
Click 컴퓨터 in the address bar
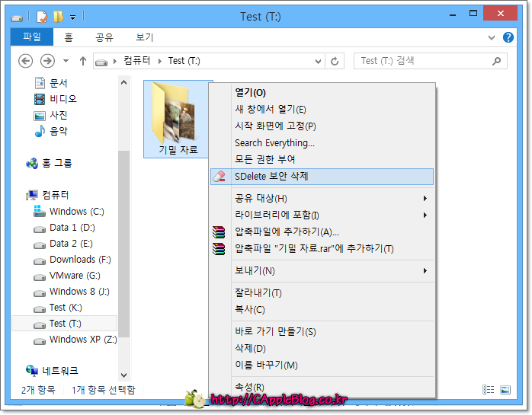(136, 61)
